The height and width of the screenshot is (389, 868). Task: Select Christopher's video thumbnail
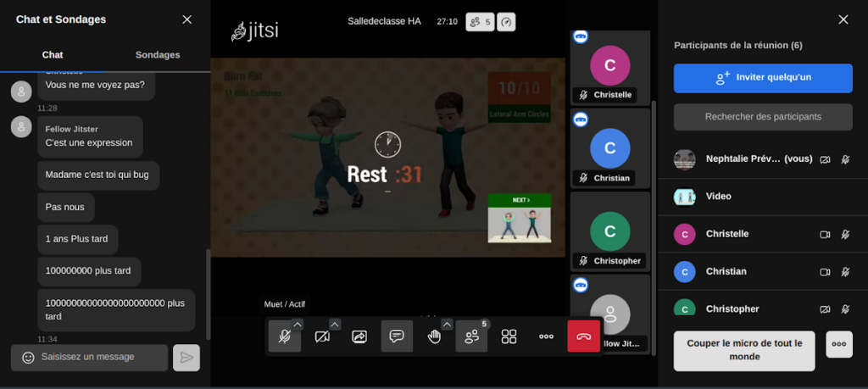pyautogui.click(x=610, y=231)
